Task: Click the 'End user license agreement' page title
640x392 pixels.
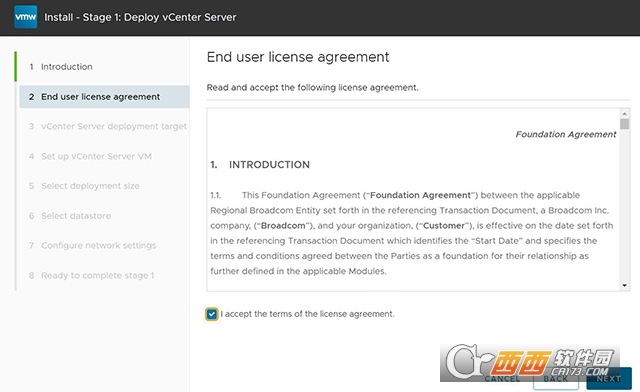Action: (x=298, y=57)
